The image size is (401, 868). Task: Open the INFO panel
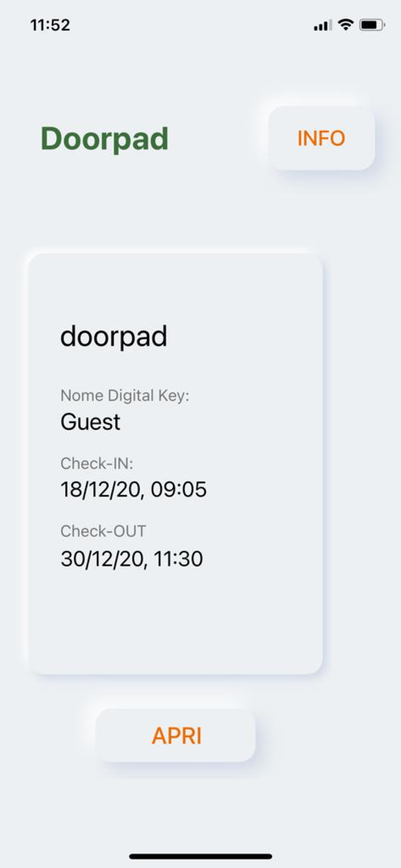(320, 139)
